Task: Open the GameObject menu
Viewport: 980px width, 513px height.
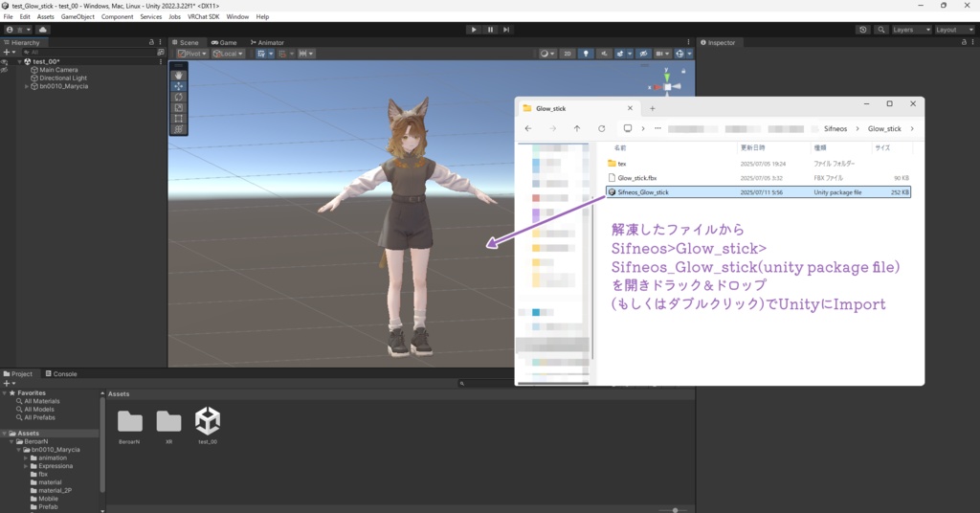Action: click(x=78, y=17)
